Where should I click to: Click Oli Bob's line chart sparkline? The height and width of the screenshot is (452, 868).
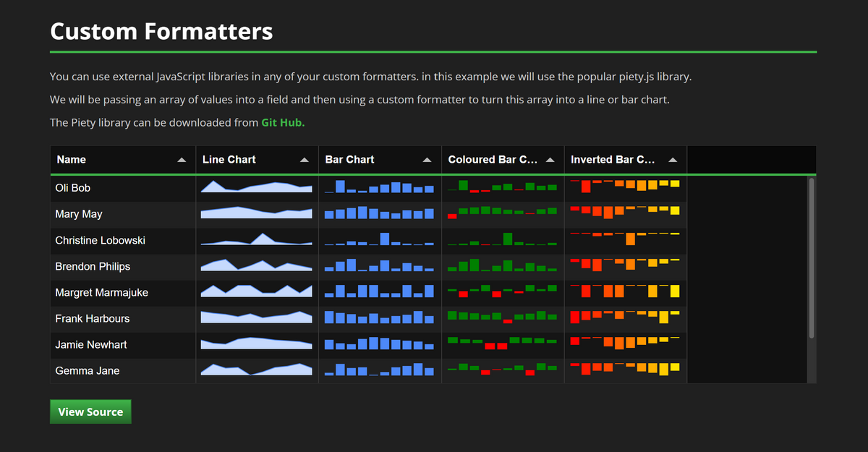256,187
